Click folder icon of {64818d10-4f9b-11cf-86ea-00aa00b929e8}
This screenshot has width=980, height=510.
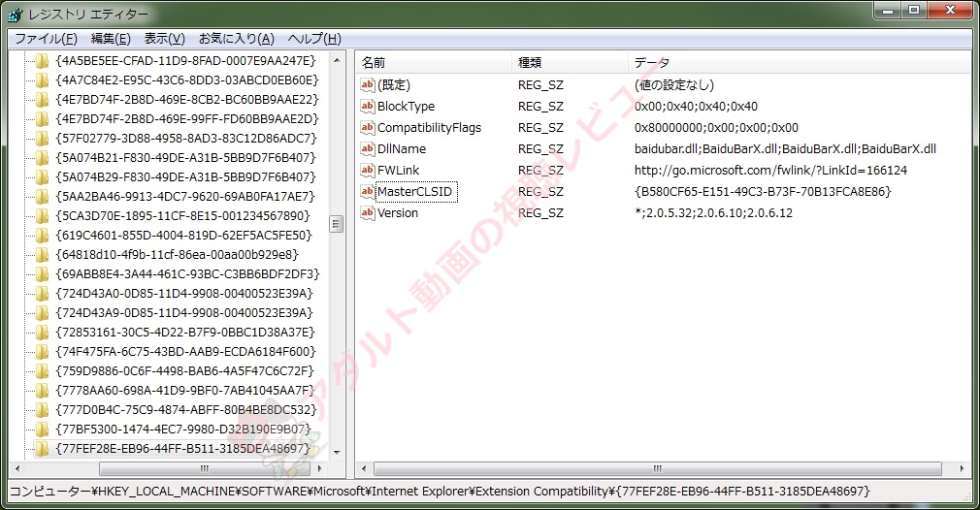point(42,254)
